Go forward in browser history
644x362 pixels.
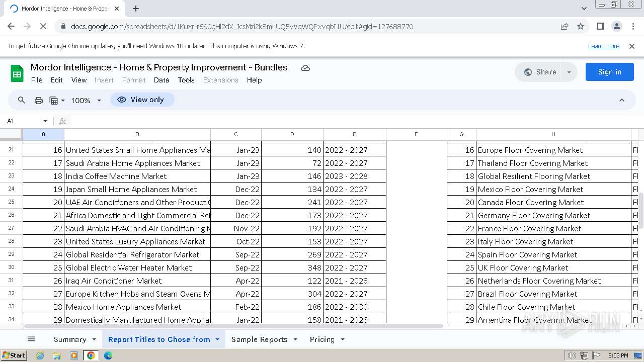27,26
